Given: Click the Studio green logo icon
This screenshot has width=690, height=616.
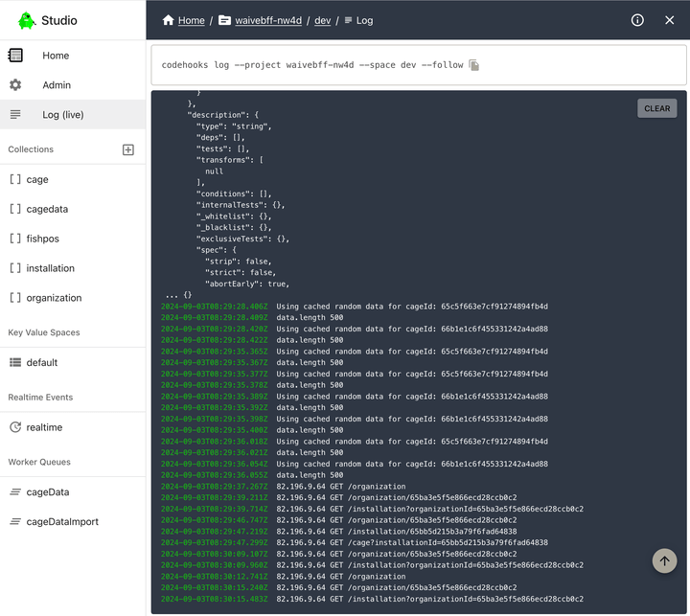Looking at the screenshot, I should [27, 20].
